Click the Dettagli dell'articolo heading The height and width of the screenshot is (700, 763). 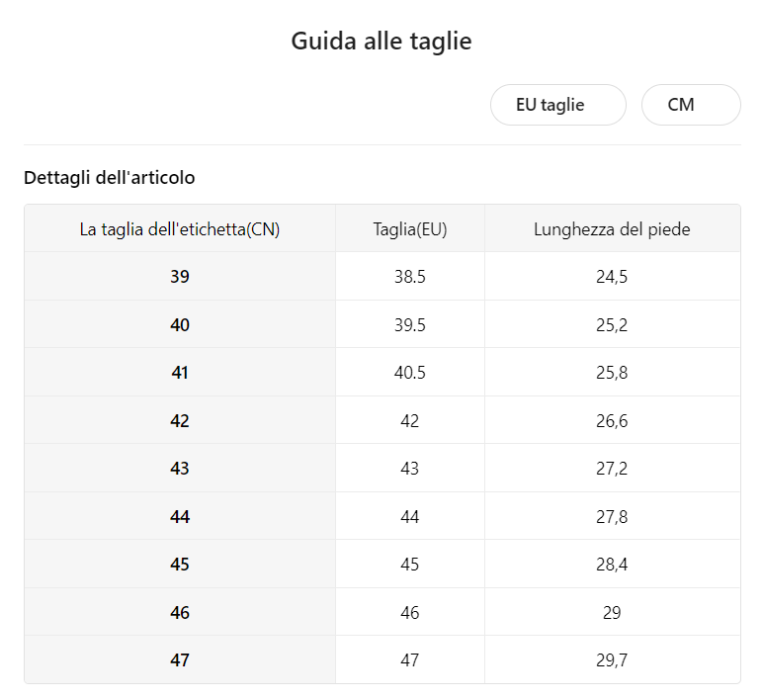point(110,177)
